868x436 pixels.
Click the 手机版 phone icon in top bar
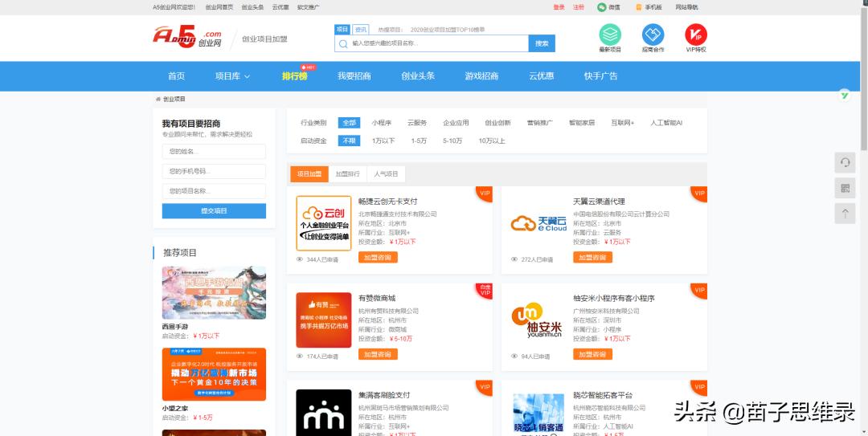coord(639,7)
